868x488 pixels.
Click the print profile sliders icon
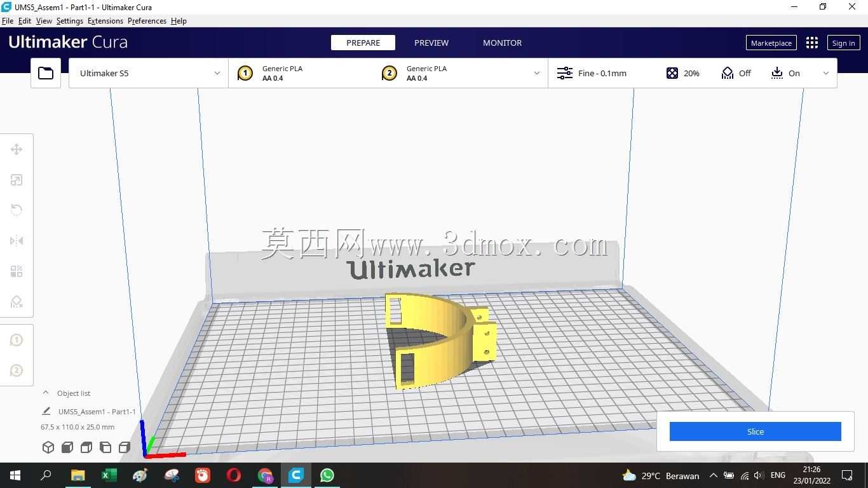click(x=565, y=73)
